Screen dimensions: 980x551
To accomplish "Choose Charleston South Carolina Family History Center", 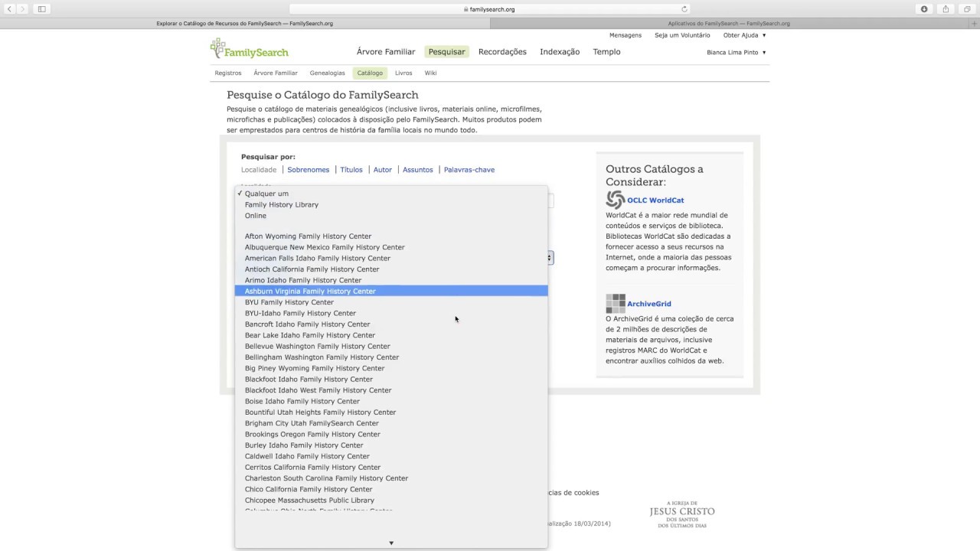I will [391, 478].
